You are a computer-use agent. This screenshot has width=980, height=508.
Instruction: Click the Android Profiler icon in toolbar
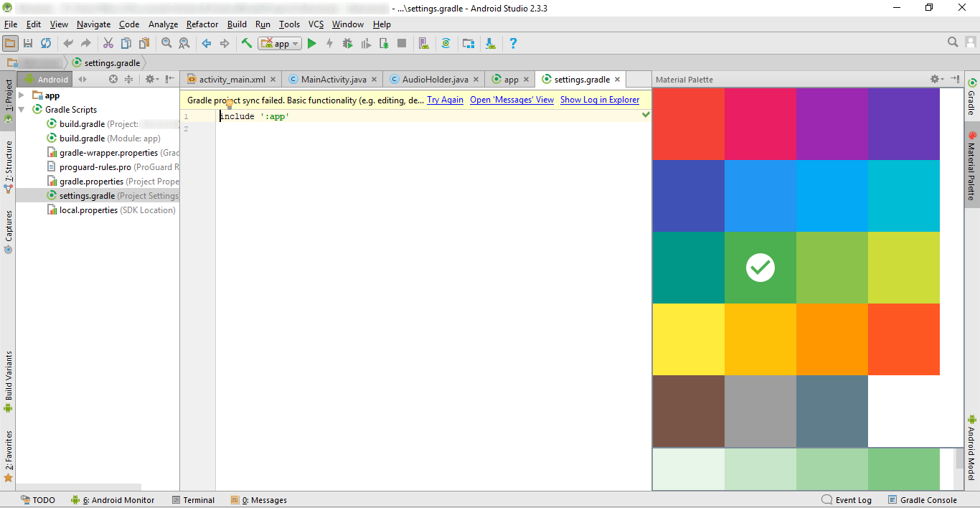pyautogui.click(x=366, y=43)
